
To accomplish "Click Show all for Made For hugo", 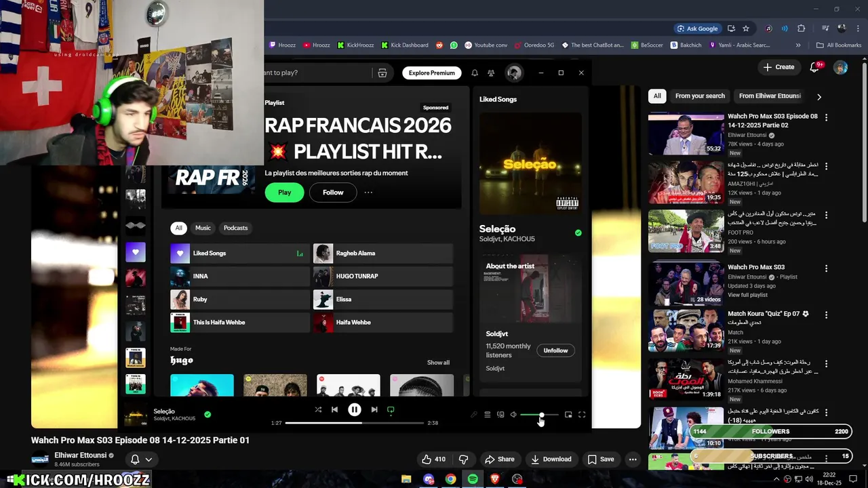I will pos(438,363).
